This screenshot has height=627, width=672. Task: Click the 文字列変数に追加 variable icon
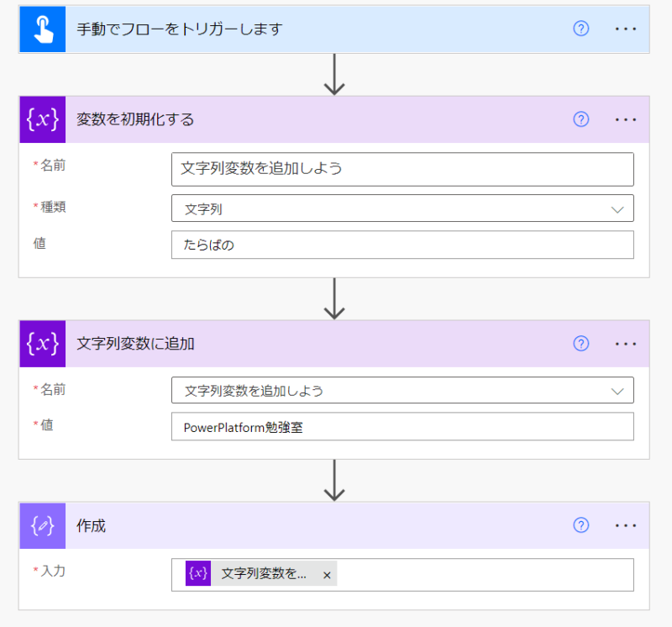[x=42, y=343]
